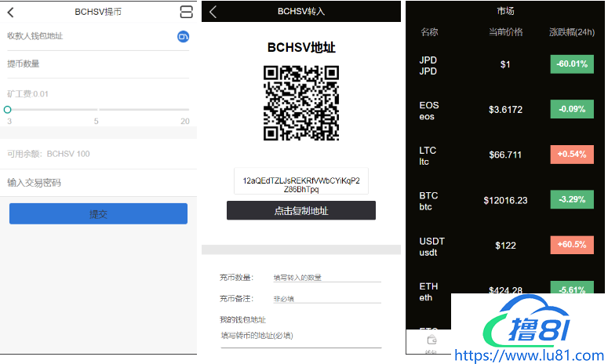Image resolution: width=608 pixels, height=364 pixels.
Task: Open the records icon on BCHSV提币 header
Action: (x=186, y=12)
